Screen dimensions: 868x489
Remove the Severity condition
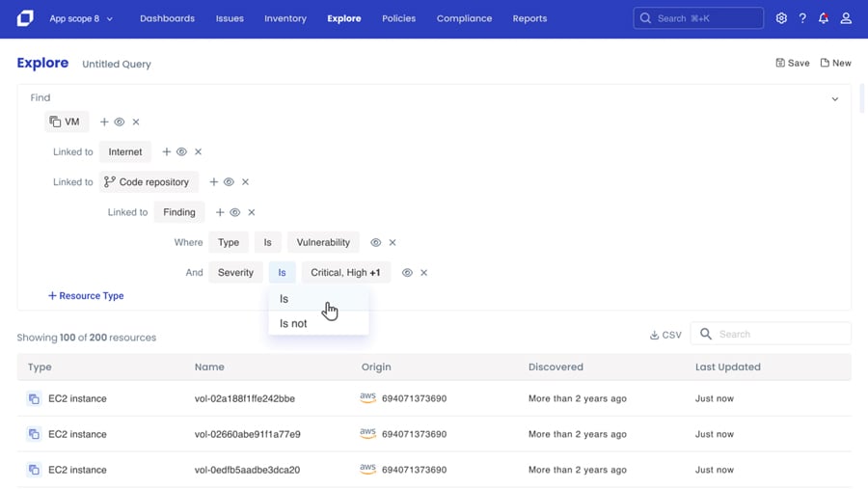coord(424,272)
